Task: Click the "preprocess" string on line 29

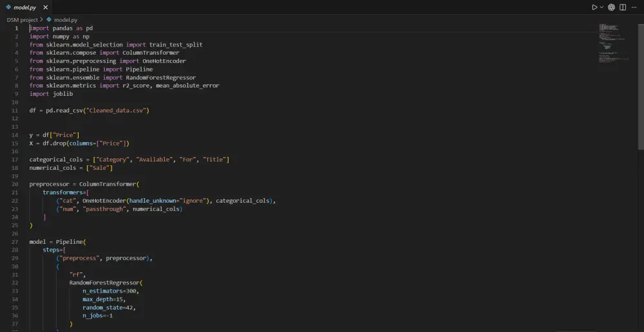Action: [79, 258]
